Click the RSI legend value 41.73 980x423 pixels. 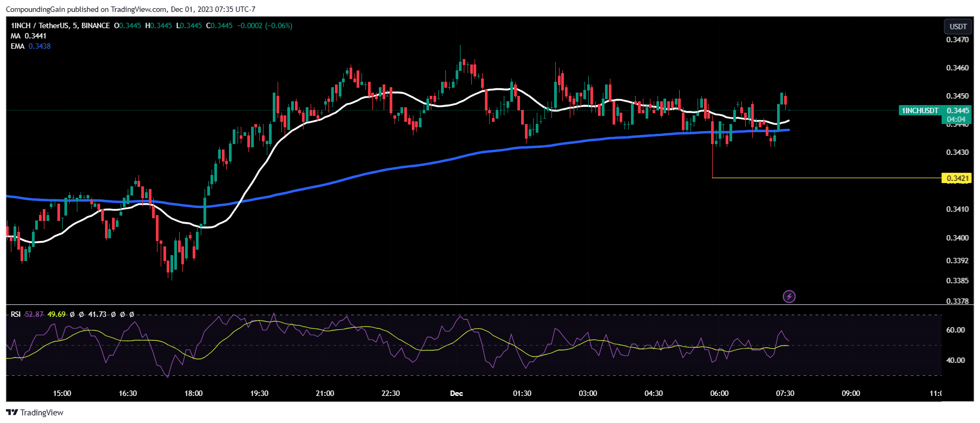tap(97, 314)
